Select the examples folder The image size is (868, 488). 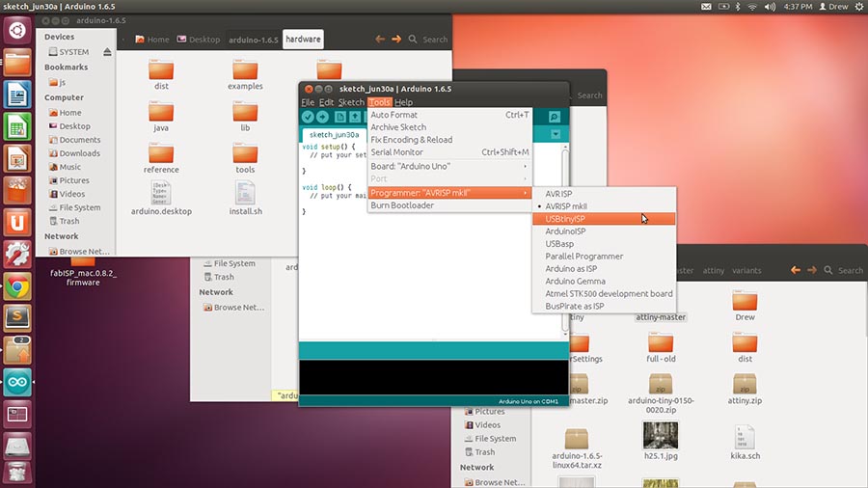[x=245, y=74]
